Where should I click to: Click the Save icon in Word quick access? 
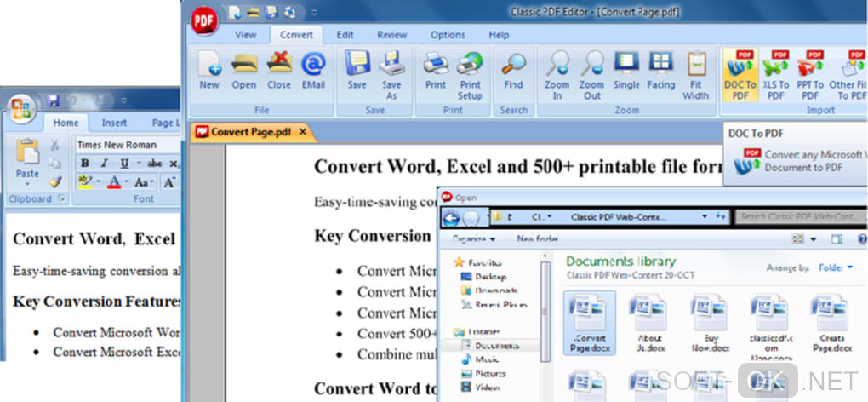point(53,100)
